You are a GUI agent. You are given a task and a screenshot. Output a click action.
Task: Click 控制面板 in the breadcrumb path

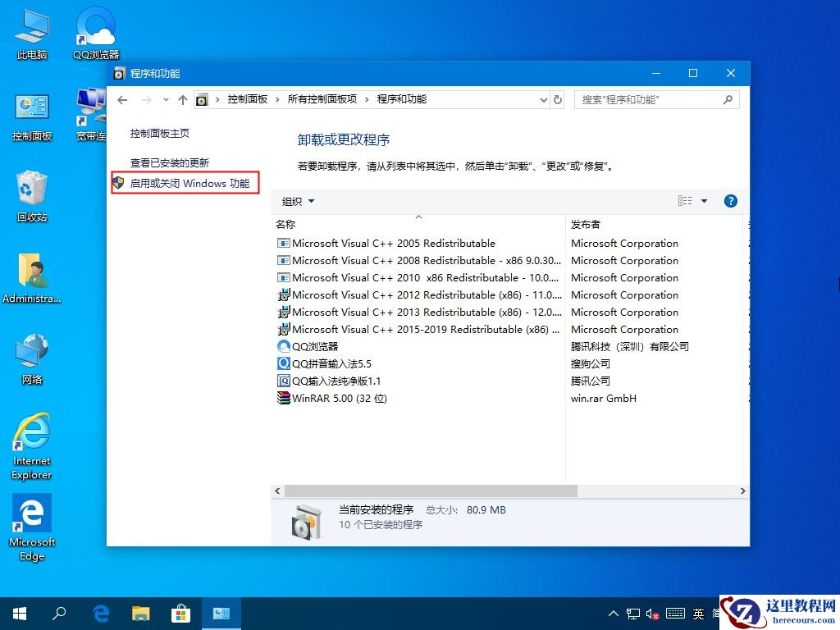tap(248, 99)
